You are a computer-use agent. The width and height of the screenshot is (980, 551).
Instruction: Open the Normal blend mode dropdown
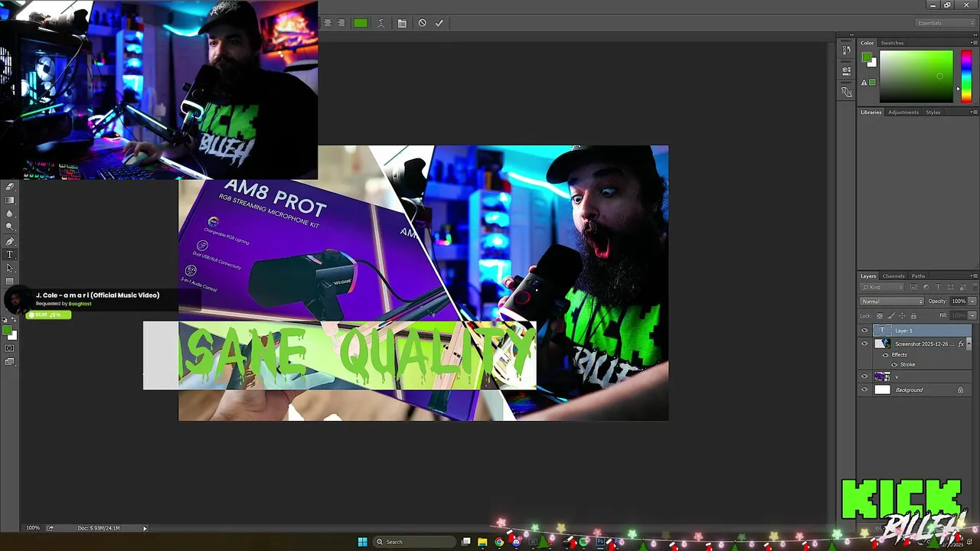point(892,302)
